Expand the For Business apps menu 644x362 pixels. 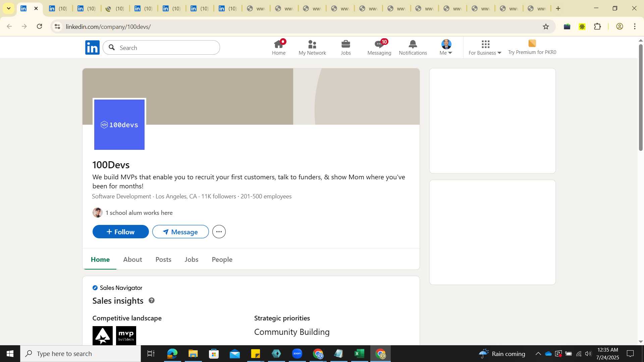(485, 47)
